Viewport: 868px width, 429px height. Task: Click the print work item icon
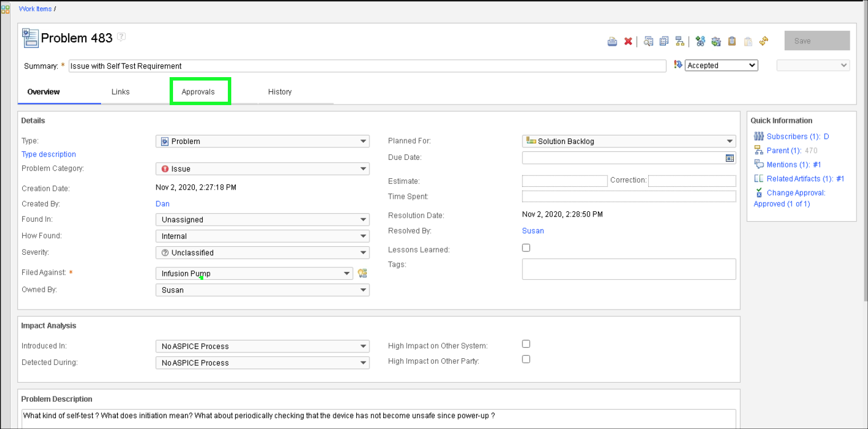(x=612, y=41)
